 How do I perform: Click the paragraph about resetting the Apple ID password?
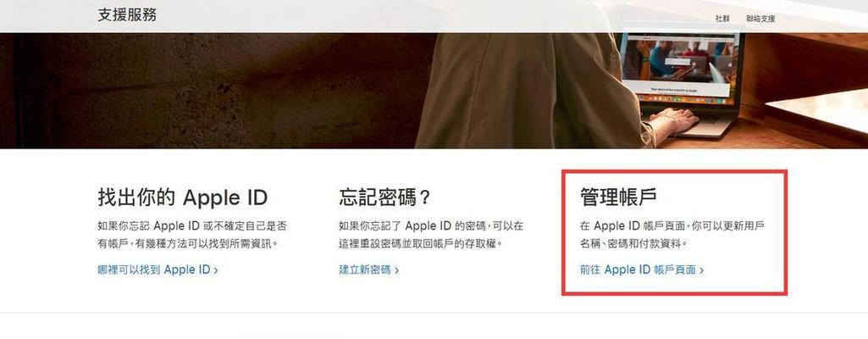coord(431,234)
